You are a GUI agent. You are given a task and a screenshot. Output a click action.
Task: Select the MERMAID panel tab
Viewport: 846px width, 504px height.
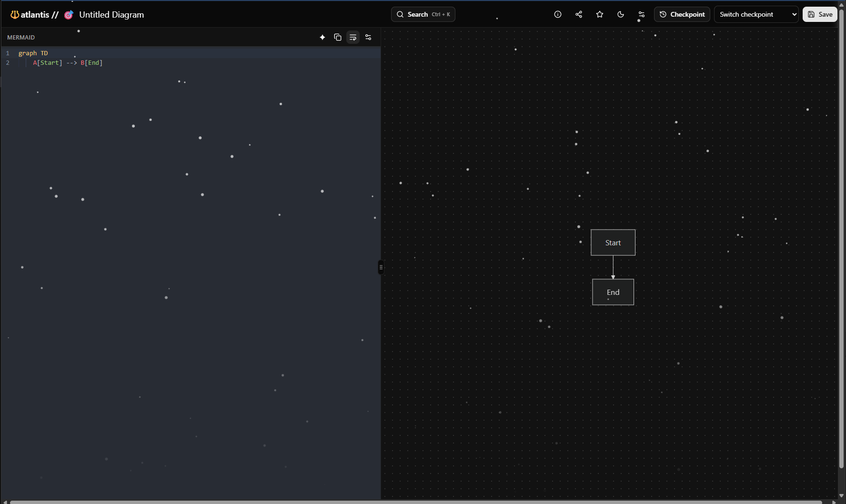21,37
